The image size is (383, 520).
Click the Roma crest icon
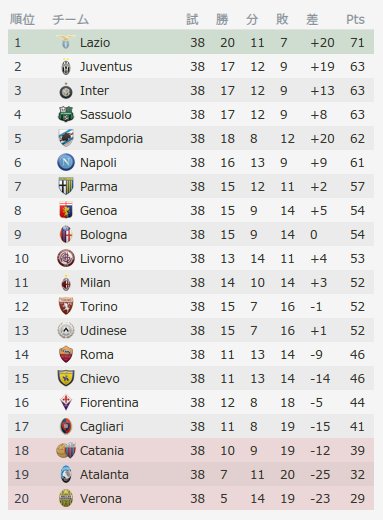click(x=66, y=354)
